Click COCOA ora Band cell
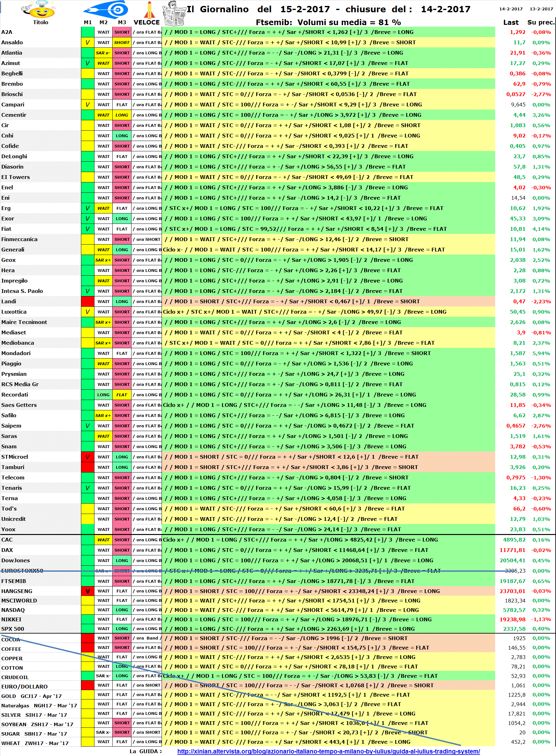556x756 pixels. pos(147,638)
